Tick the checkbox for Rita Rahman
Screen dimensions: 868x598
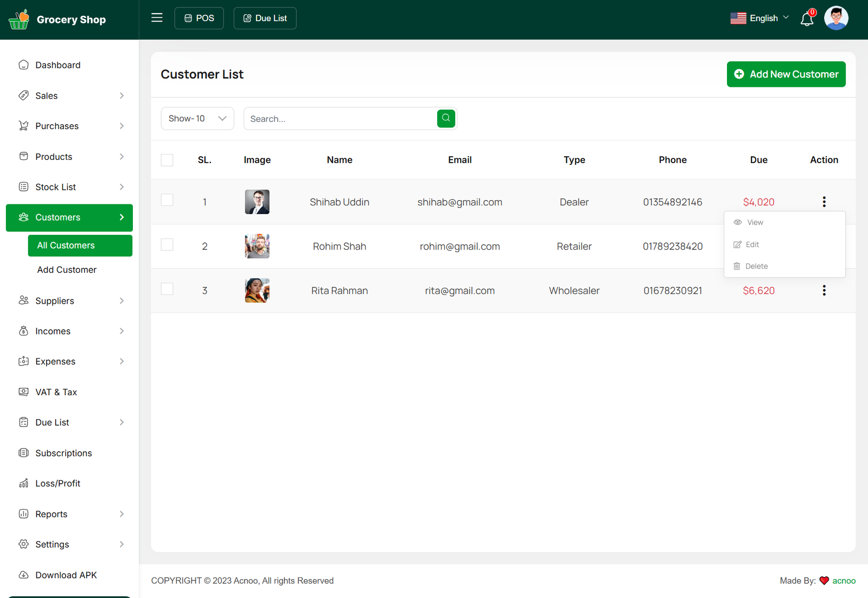point(167,289)
